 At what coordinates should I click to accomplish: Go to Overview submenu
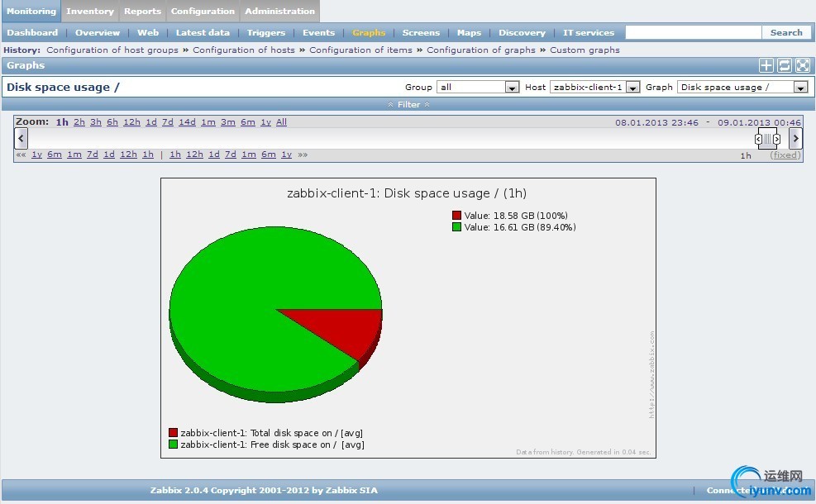(98, 32)
